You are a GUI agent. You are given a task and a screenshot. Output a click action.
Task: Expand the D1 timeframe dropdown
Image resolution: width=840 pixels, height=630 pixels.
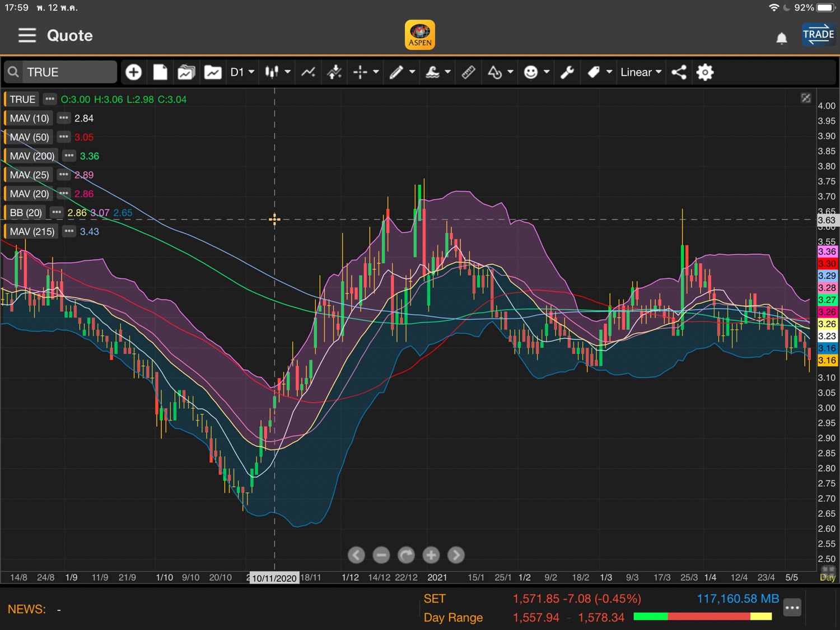click(242, 72)
